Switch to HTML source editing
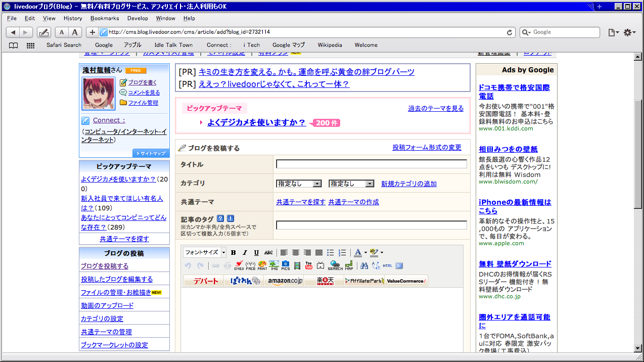Viewport: 644px width, 362px height. (x=388, y=265)
